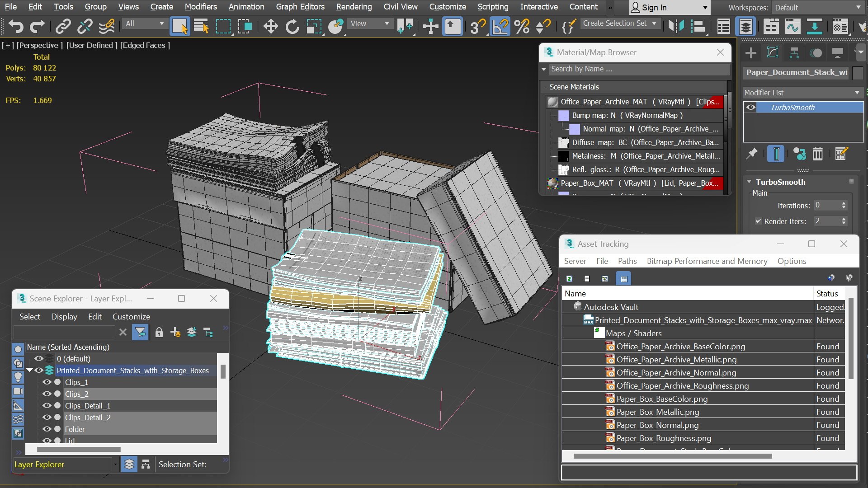Toggle Angle Snap in toolbar
Screen dimensions: 868x488
500,27
